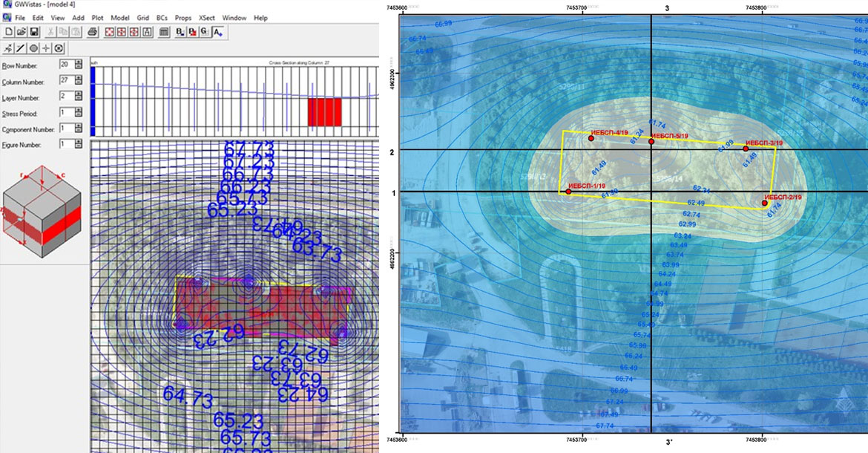Select the diagonal line drawing tool
The image size is (868, 453).
click(21, 48)
